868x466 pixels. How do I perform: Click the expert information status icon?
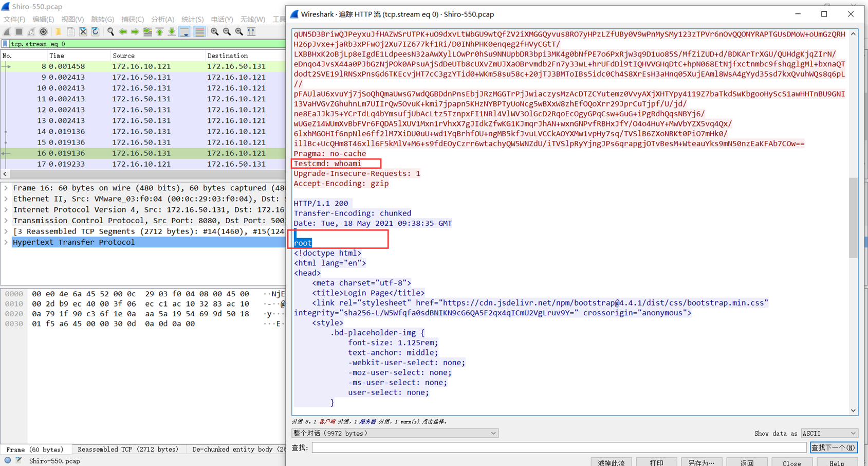(x=7, y=460)
